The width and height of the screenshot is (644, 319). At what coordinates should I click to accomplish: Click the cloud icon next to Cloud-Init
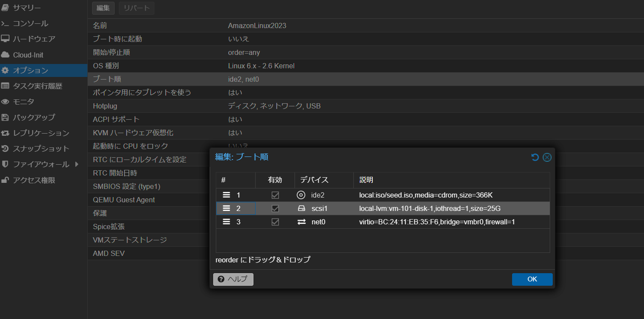click(5, 55)
